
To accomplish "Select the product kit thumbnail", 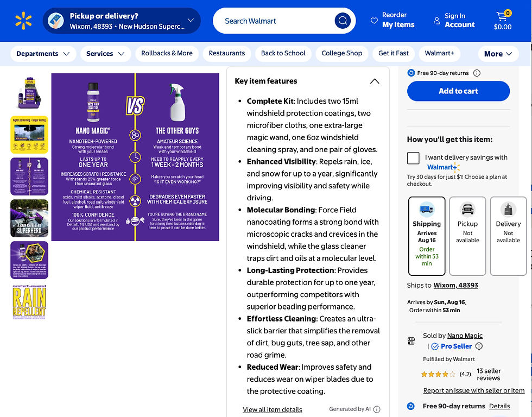I will click(29, 93).
